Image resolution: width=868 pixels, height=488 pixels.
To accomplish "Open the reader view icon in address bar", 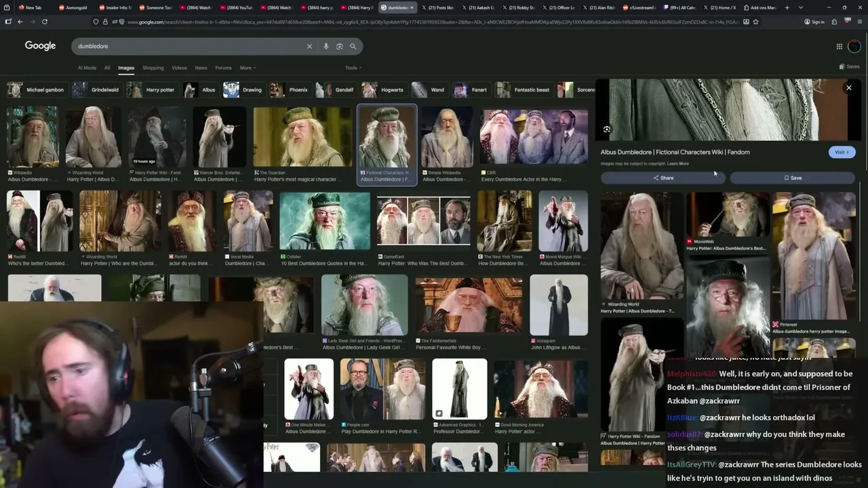I will (746, 22).
